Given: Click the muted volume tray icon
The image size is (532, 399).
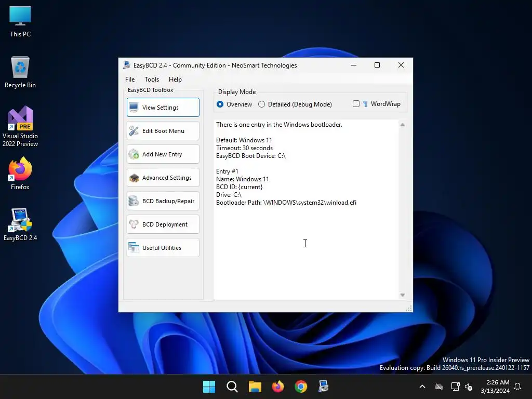Looking at the screenshot, I should tap(469, 387).
